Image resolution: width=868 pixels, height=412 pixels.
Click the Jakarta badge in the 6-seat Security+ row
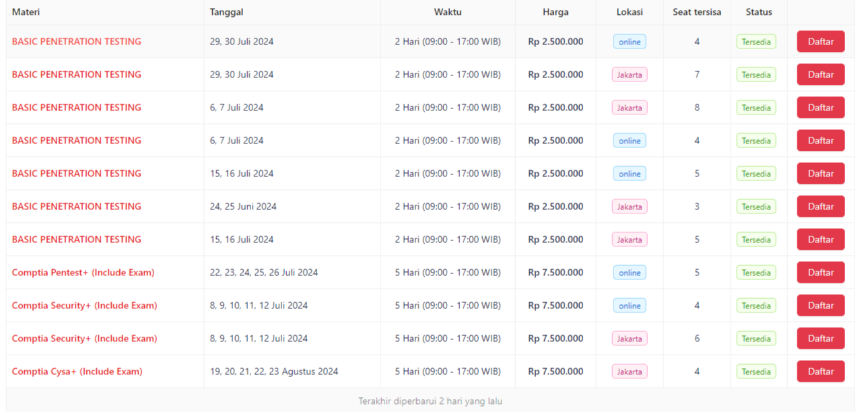point(630,339)
